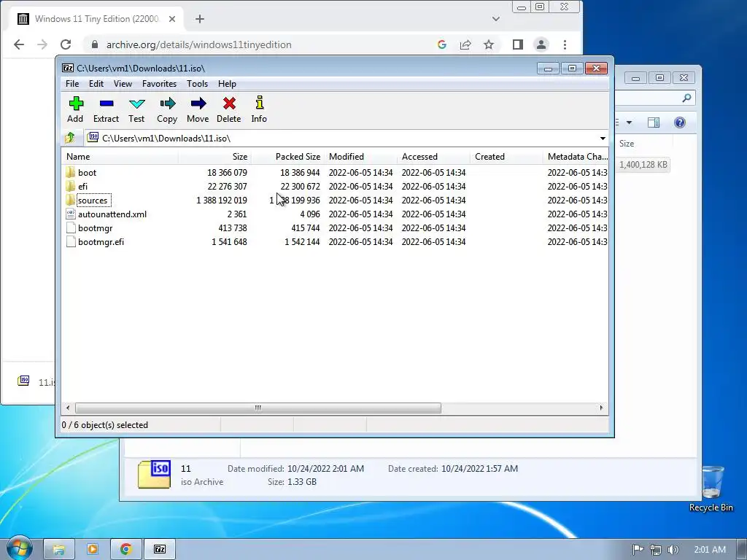747x560 pixels.
Task: Extract files using the Extract toolbar icon
Action: click(x=107, y=104)
